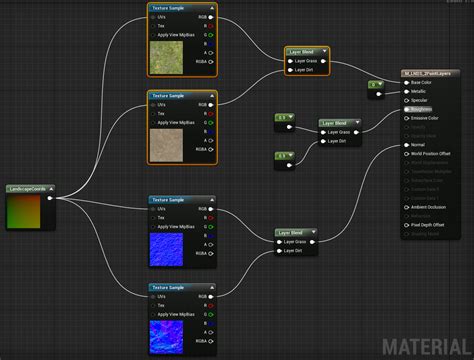The height and width of the screenshot is (360, 474).
Task: Collapse the LandscapeCoords node preview
Action: point(51,189)
